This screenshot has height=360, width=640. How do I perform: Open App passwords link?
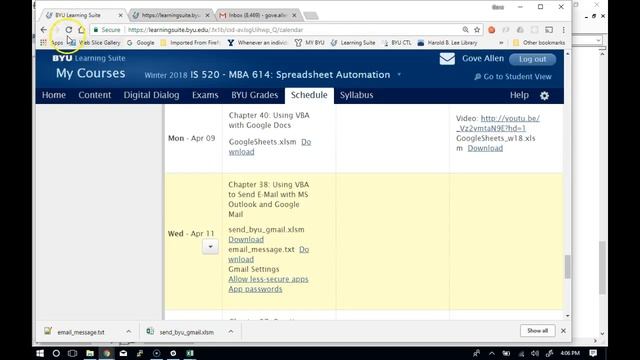click(255, 289)
